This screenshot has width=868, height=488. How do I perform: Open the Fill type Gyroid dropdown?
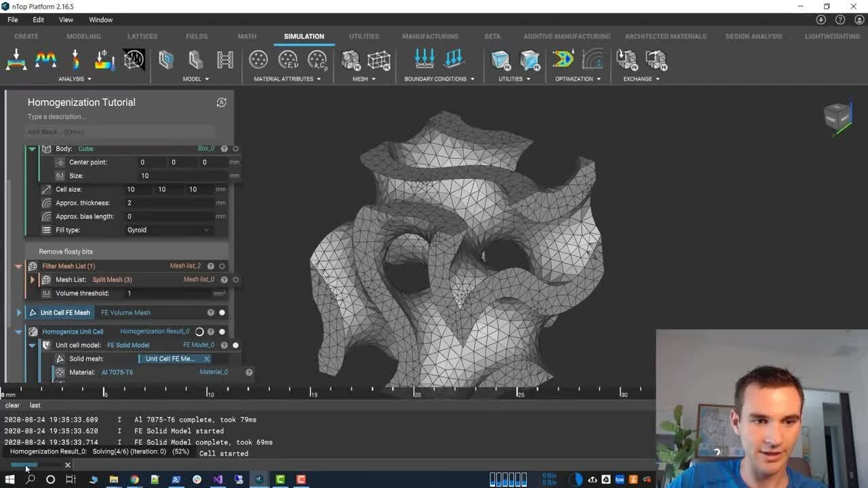[168, 230]
